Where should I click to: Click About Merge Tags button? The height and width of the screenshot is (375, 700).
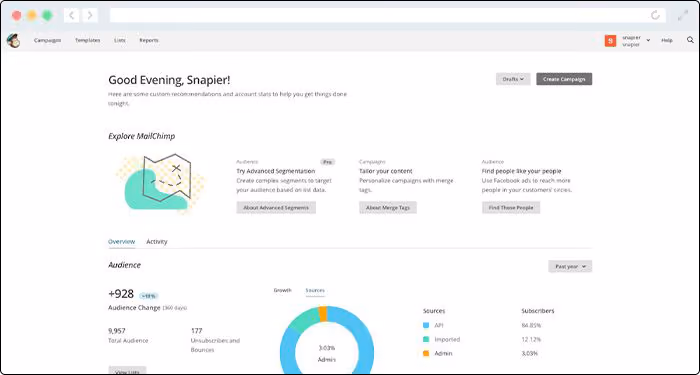click(x=388, y=208)
